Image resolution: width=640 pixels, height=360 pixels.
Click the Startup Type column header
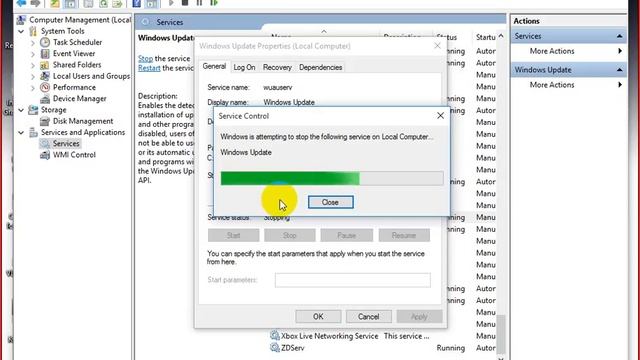click(486, 37)
